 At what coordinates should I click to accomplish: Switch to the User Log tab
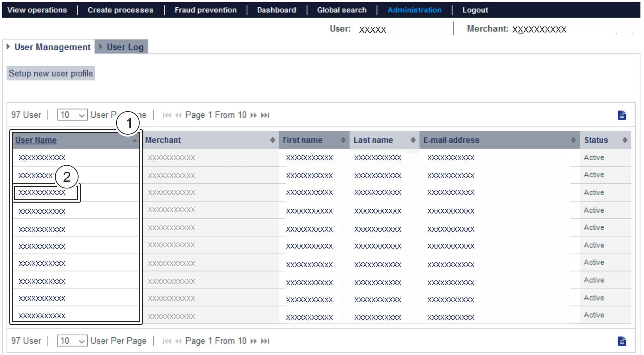click(x=125, y=47)
